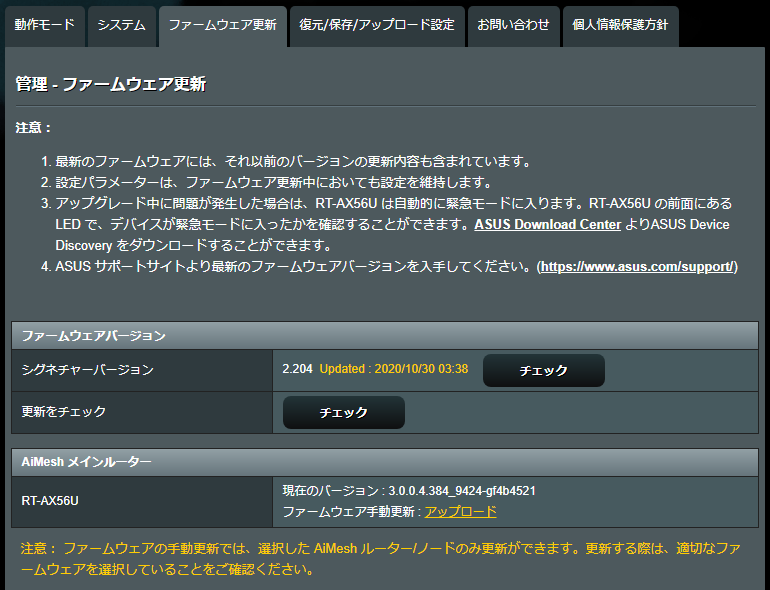Click the yellow Updated 2020/10/30 timestamp
The height and width of the screenshot is (590, 770).
(x=394, y=369)
